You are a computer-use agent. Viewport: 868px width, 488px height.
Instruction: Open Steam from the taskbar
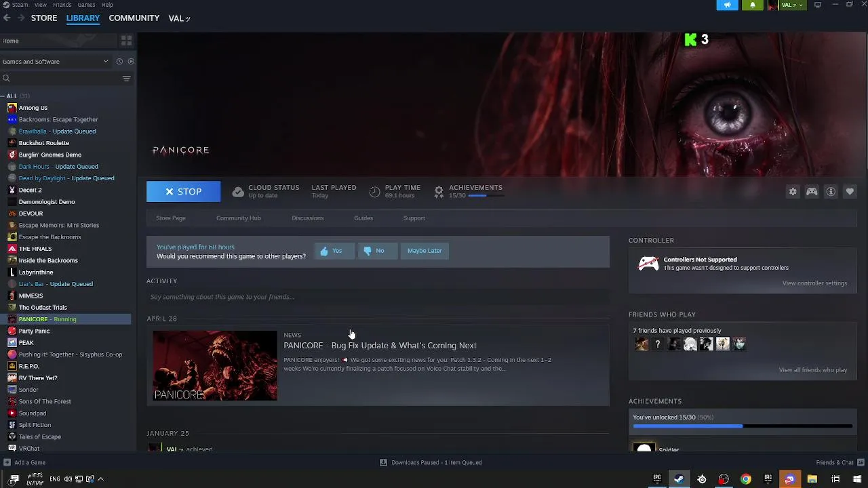coord(678,479)
